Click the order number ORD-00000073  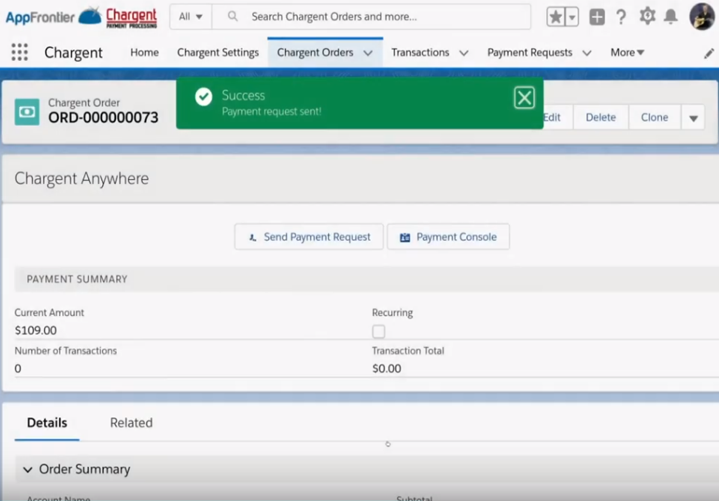(x=103, y=118)
